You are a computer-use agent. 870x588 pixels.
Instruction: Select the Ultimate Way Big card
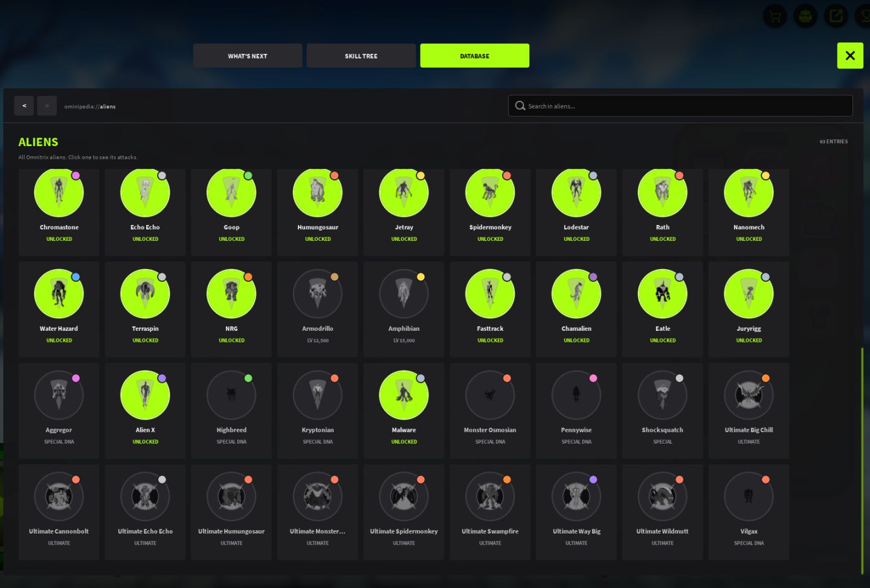click(x=576, y=513)
